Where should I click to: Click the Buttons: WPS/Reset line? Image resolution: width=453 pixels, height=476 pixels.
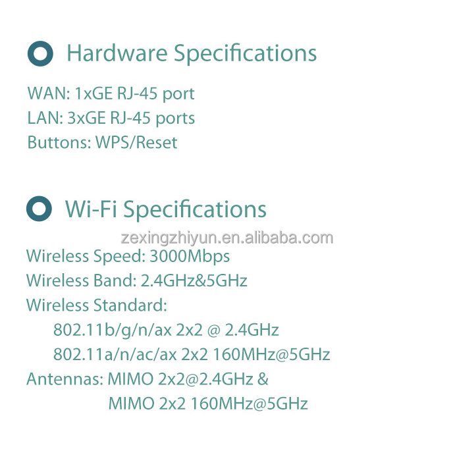click(102, 143)
